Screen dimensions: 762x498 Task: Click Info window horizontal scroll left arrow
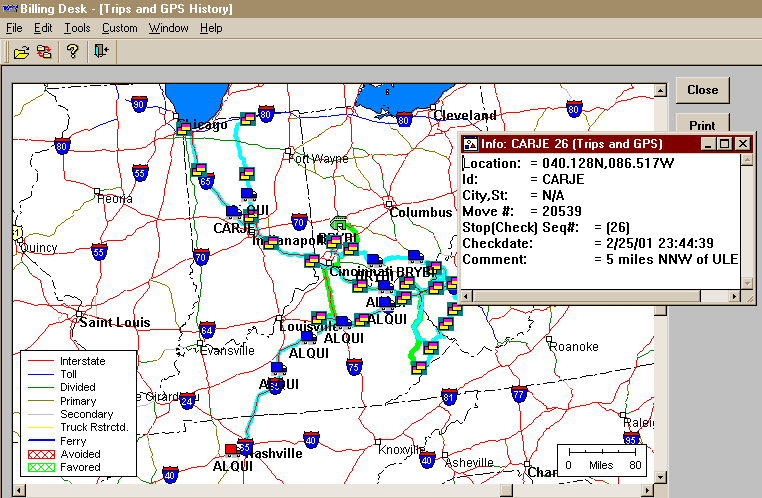point(467,295)
